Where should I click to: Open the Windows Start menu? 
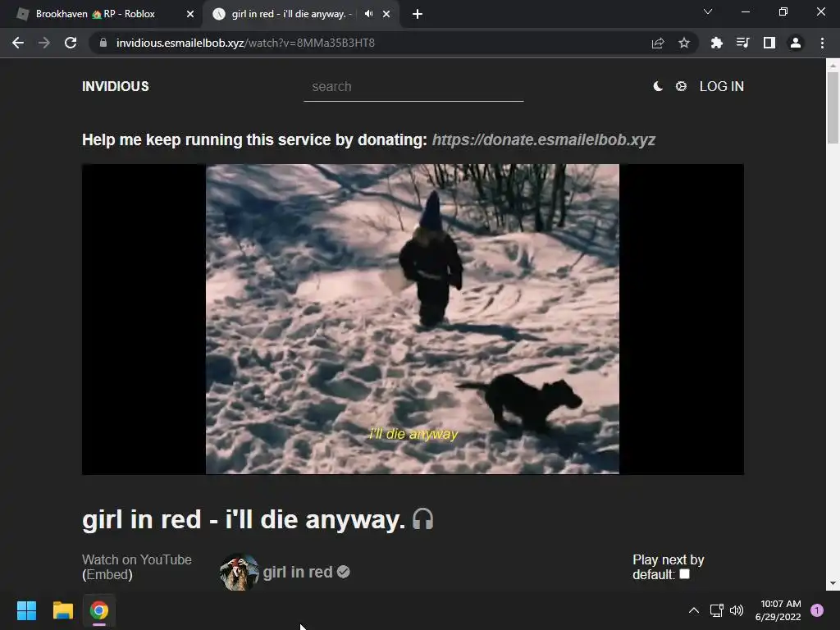pos(26,610)
